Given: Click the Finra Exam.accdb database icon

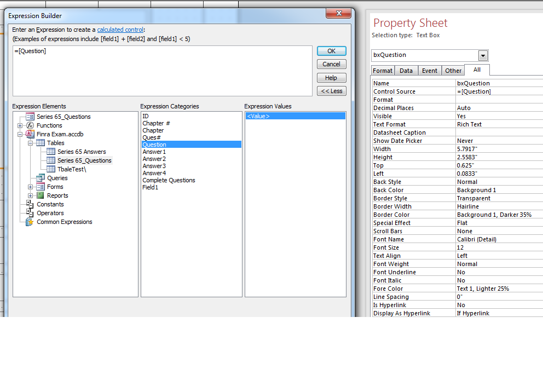Looking at the screenshot, I should click(30, 134).
